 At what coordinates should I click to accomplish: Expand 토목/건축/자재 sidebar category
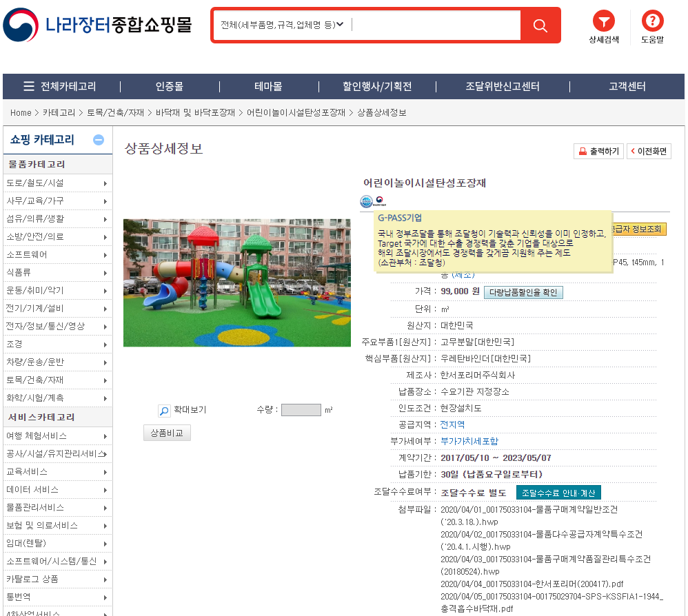[x=57, y=380]
